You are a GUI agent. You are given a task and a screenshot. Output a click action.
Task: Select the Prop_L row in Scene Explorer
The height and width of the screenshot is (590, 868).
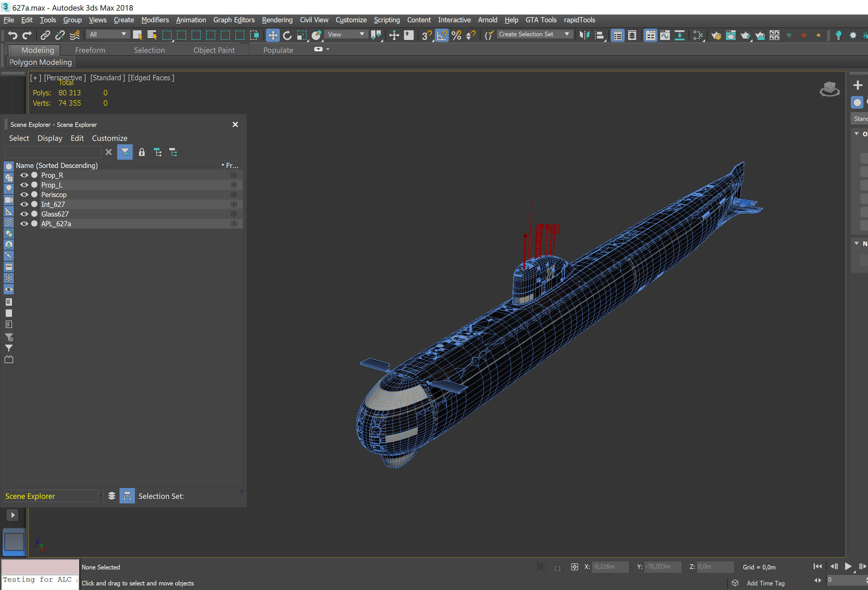[x=129, y=185]
